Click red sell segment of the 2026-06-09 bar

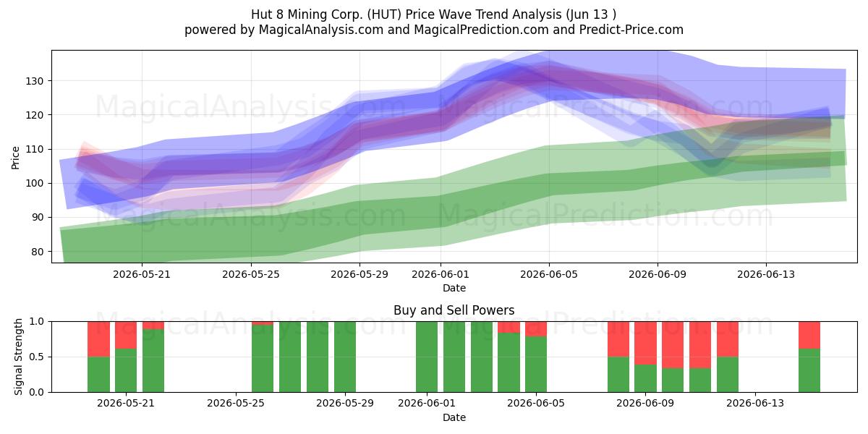click(645, 343)
